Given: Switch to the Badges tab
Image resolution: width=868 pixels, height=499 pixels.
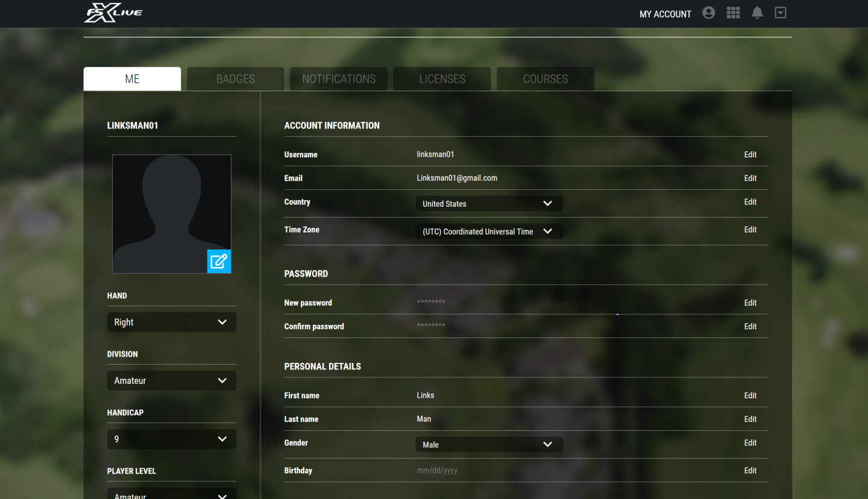Looking at the screenshot, I should click(236, 79).
